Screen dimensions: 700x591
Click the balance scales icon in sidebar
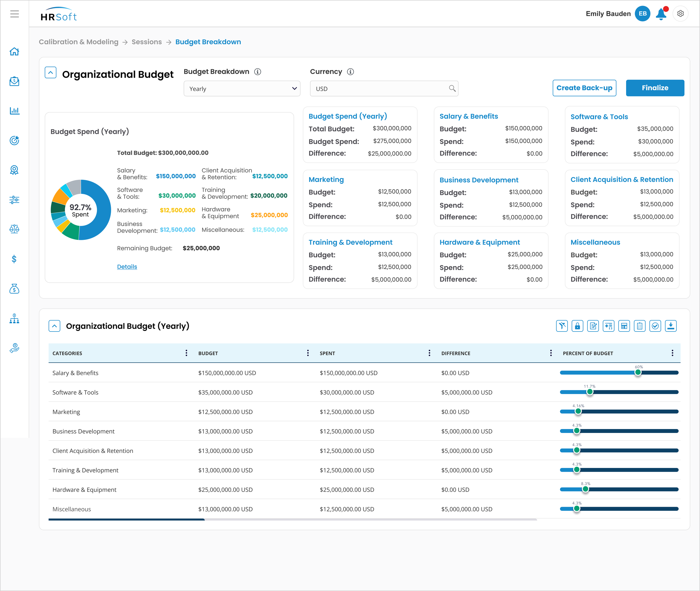[x=14, y=229]
